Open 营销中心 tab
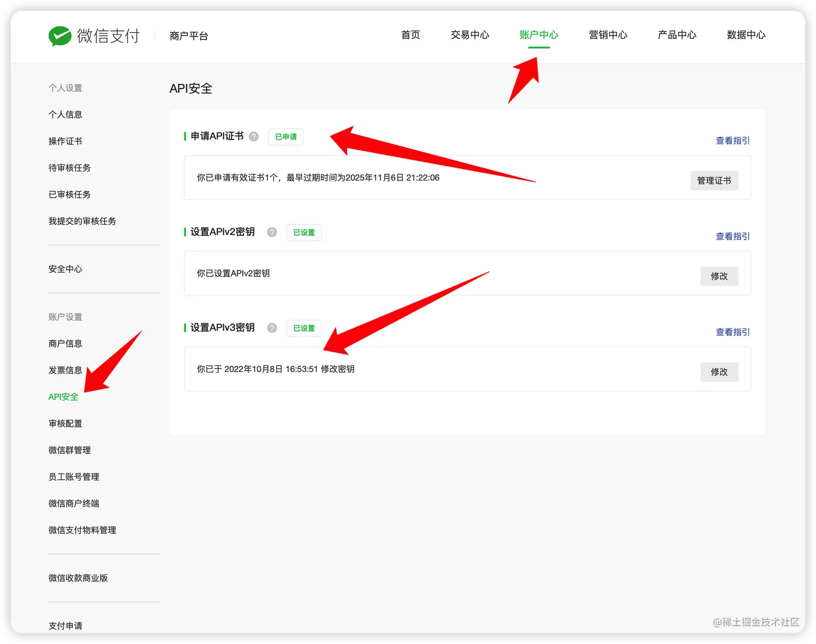This screenshot has width=816, height=644. [608, 35]
